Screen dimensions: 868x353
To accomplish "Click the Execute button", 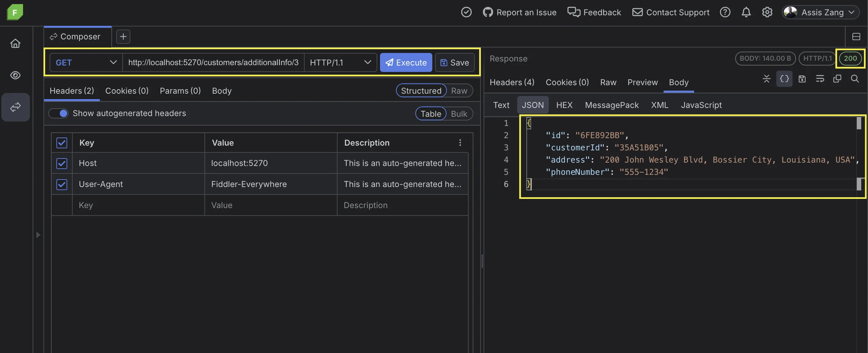I will coord(406,62).
